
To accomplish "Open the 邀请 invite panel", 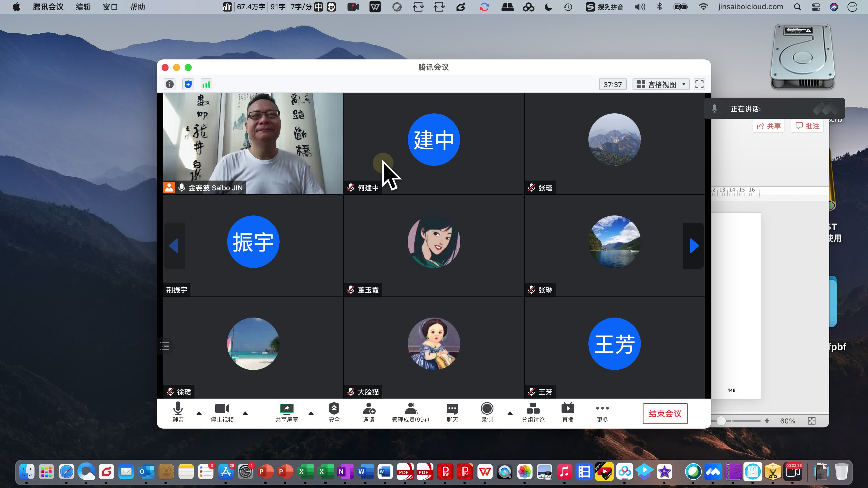I will point(368,412).
